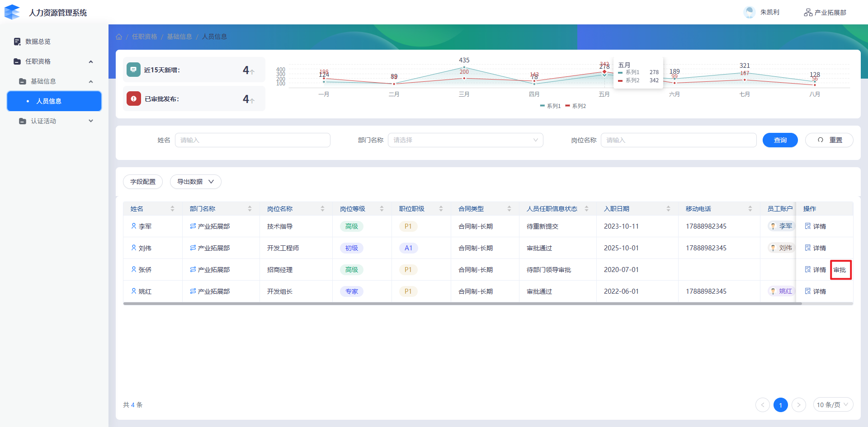The height and width of the screenshot is (427, 868).
Task: Click the 近15天新增 green card icon
Action: point(133,70)
